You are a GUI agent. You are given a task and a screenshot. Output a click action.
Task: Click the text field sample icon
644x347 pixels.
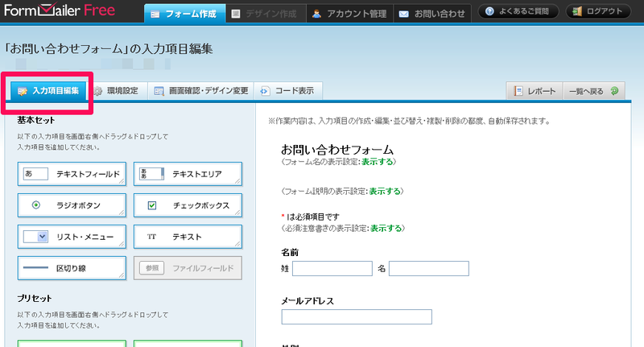[x=35, y=174]
